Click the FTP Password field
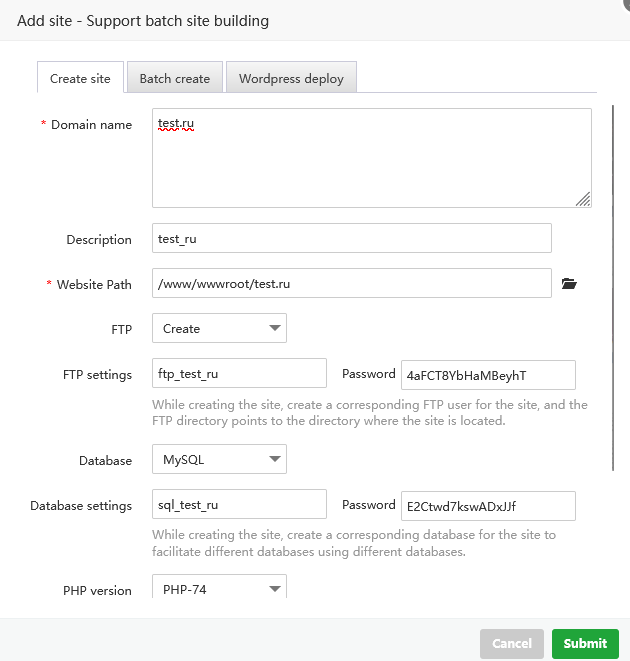This screenshot has width=630, height=661. click(487, 375)
